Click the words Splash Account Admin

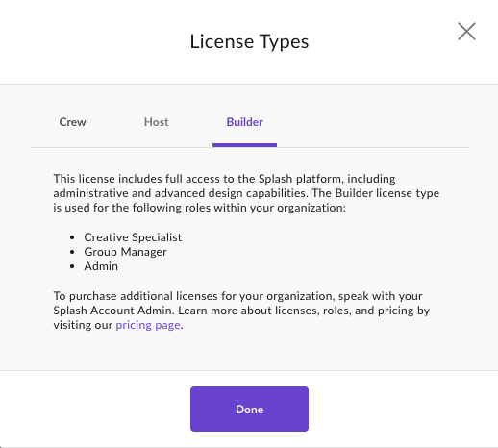[114, 311]
